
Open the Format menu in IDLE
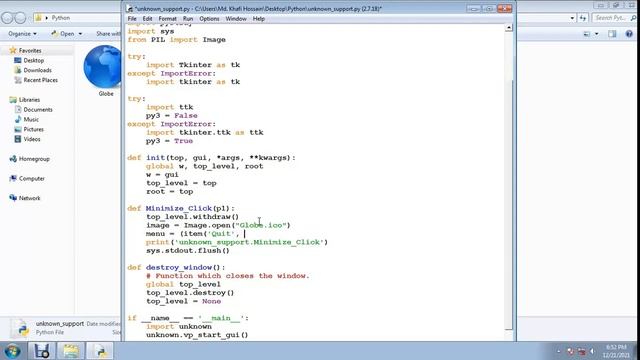pyautogui.click(x=167, y=19)
